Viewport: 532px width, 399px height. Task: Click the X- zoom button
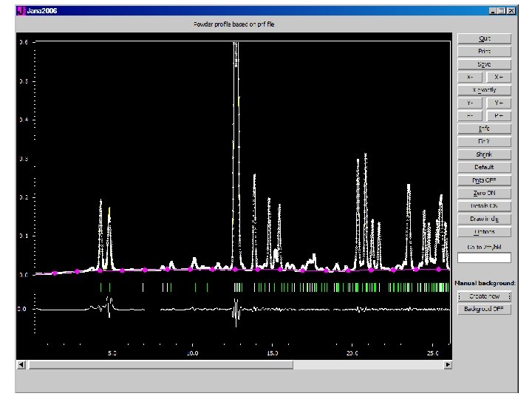point(470,78)
